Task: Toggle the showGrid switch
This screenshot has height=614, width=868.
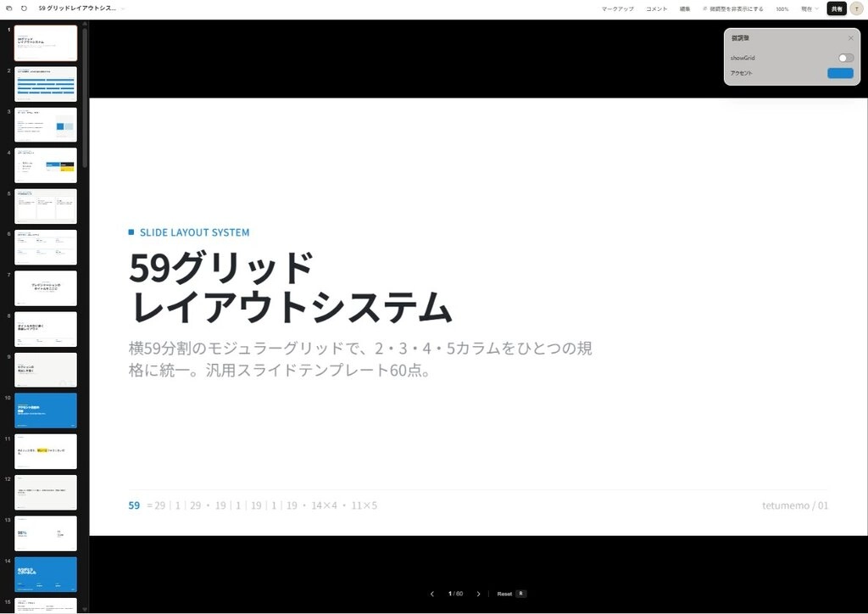Action: point(846,58)
